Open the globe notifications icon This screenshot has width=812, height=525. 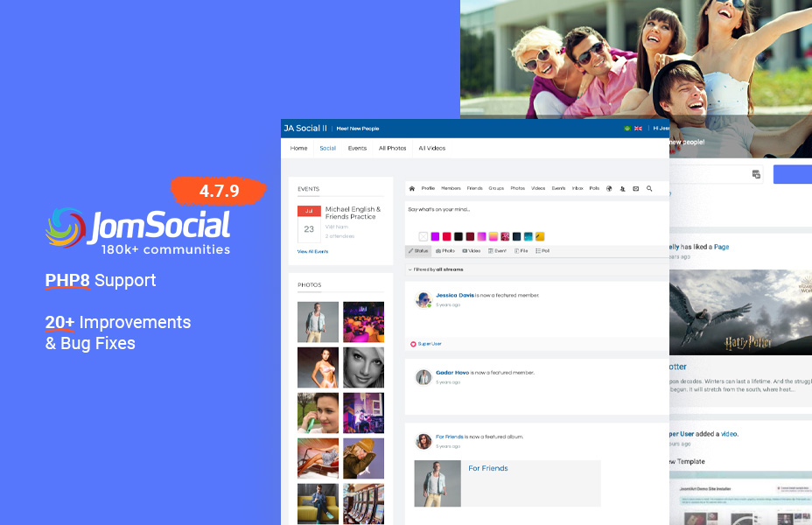[609, 188]
